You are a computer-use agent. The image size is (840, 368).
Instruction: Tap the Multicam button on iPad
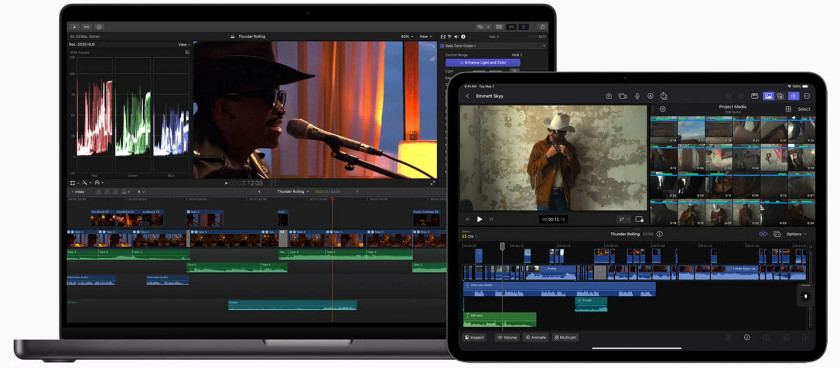[565, 337]
